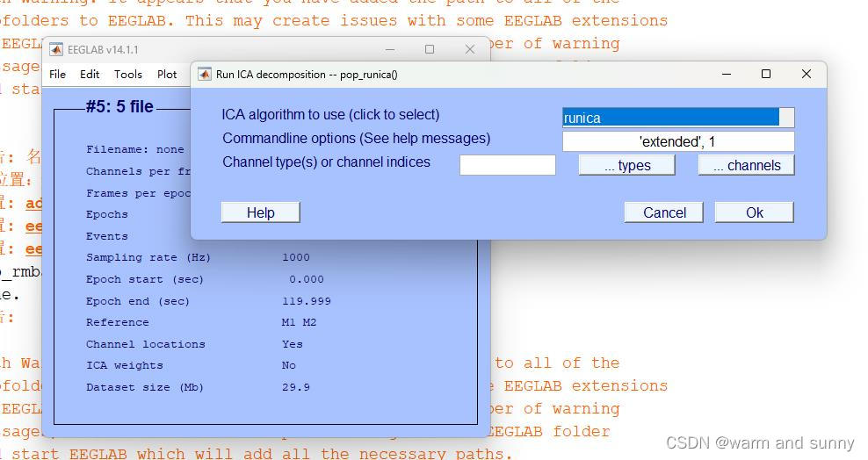
Task: Open the File menu in EEGLAB
Action: [x=58, y=74]
